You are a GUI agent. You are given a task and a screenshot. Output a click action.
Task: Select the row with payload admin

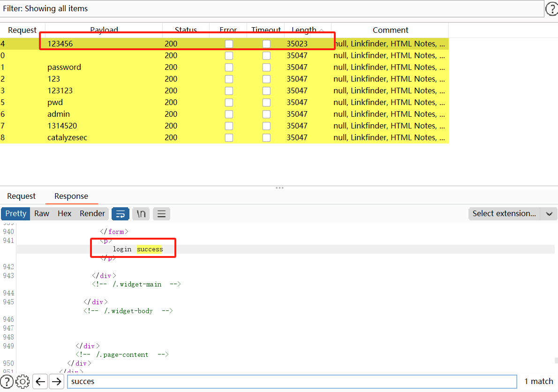click(x=224, y=114)
